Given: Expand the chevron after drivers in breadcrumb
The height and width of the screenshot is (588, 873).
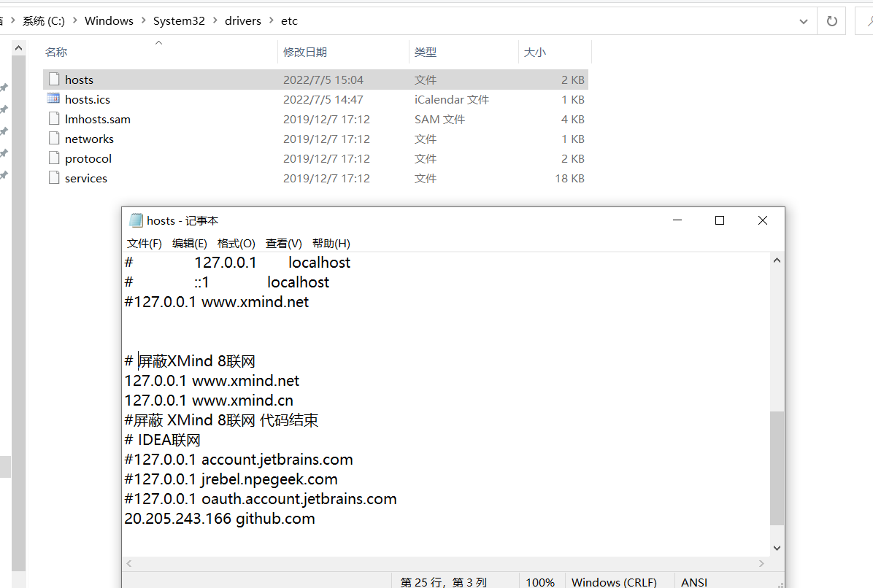Looking at the screenshot, I should [x=271, y=20].
